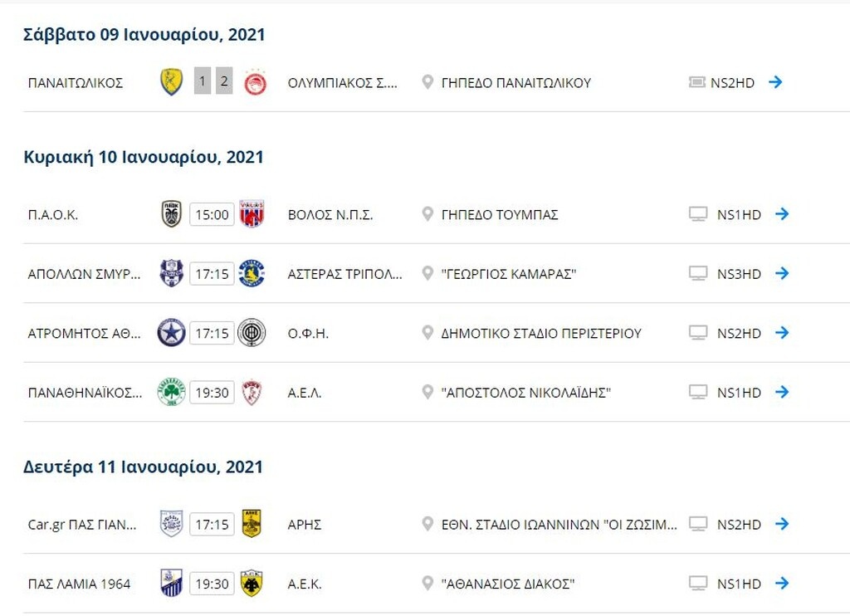The height and width of the screenshot is (616, 850).
Task: Click the Σάββατο 09 Ιανουαρίου heading
Action: [143, 34]
